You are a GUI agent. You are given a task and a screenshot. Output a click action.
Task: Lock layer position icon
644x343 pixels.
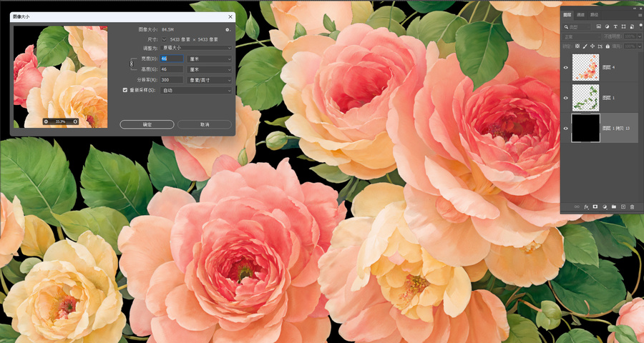(592, 46)
